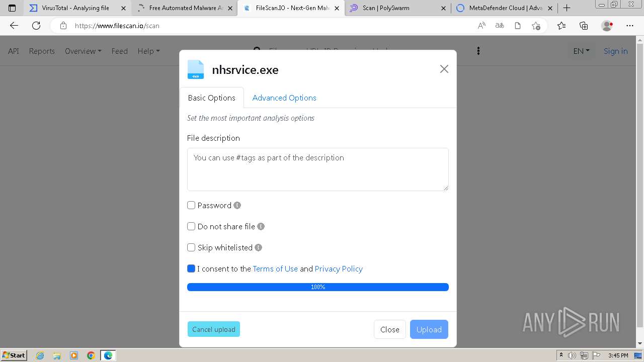Open Privacy Policy link
The width and height of the screenshot is (644, 362).
(x=339, y=268)
